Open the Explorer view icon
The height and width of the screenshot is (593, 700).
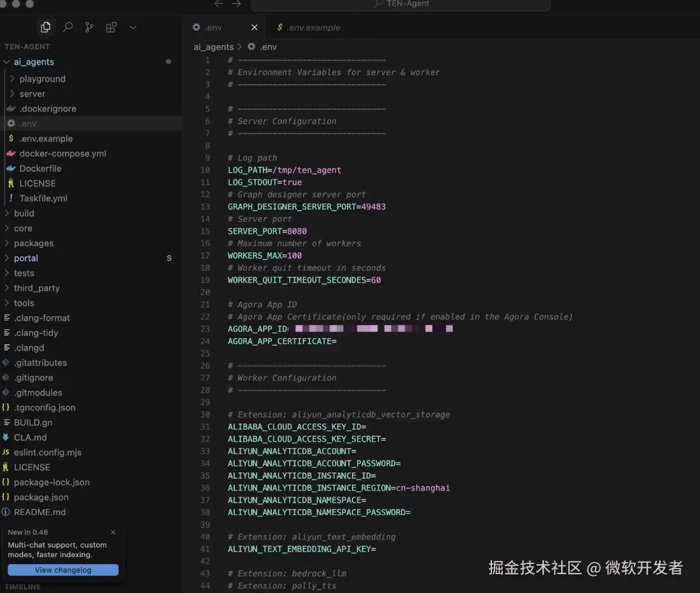[45, 27]
